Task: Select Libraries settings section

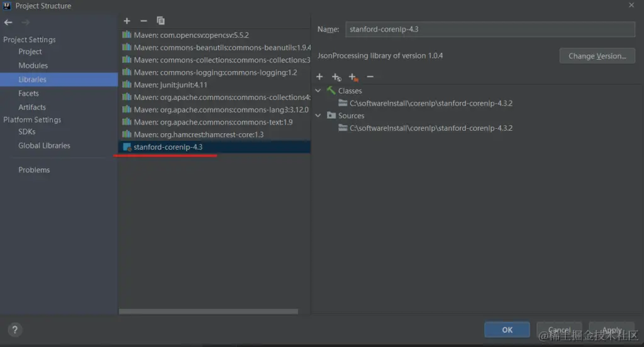Action: tap(58, 80)
